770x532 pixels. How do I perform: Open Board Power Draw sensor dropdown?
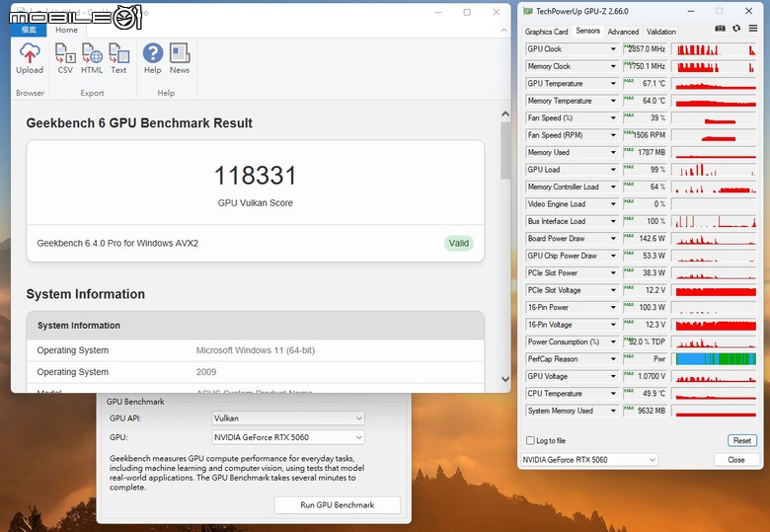[x=613, y=239]
